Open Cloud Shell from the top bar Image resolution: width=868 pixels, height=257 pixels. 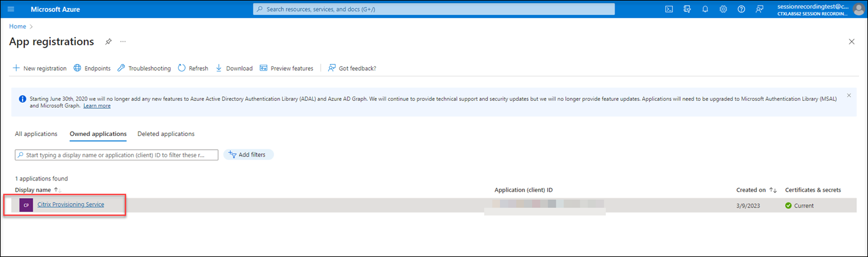[669, 9]
